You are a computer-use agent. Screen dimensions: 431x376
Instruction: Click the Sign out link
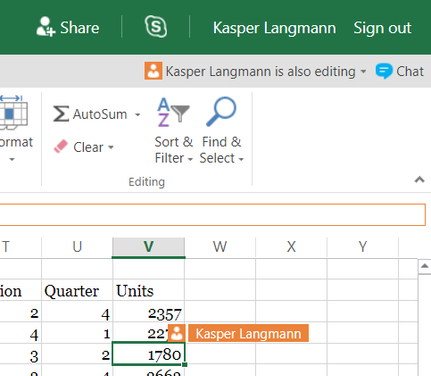382,28
